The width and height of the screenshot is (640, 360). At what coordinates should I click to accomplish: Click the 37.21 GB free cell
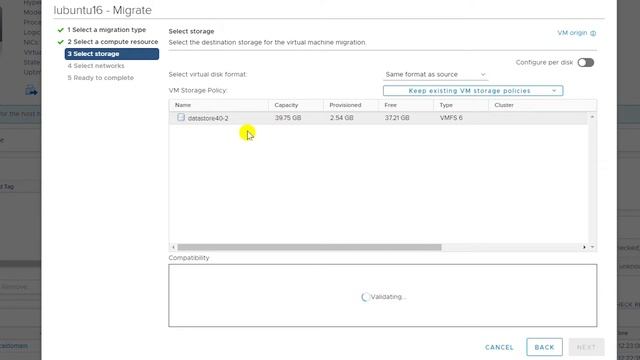[x=397, y=118]
